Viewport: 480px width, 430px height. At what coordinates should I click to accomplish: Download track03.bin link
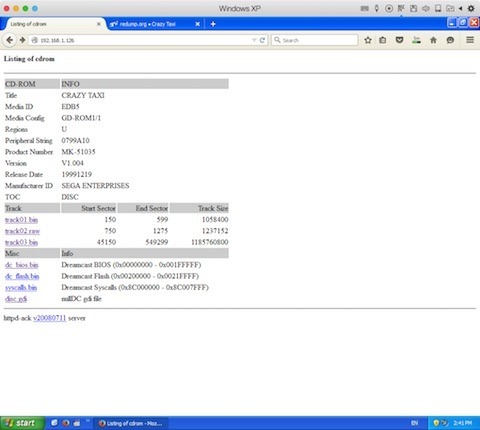coord(21,242)
